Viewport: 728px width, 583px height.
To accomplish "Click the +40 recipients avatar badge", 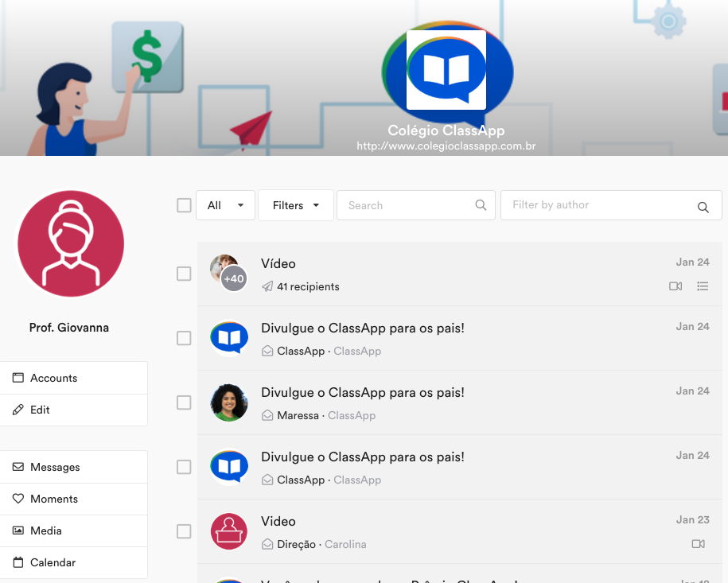I will click(234, 279).
